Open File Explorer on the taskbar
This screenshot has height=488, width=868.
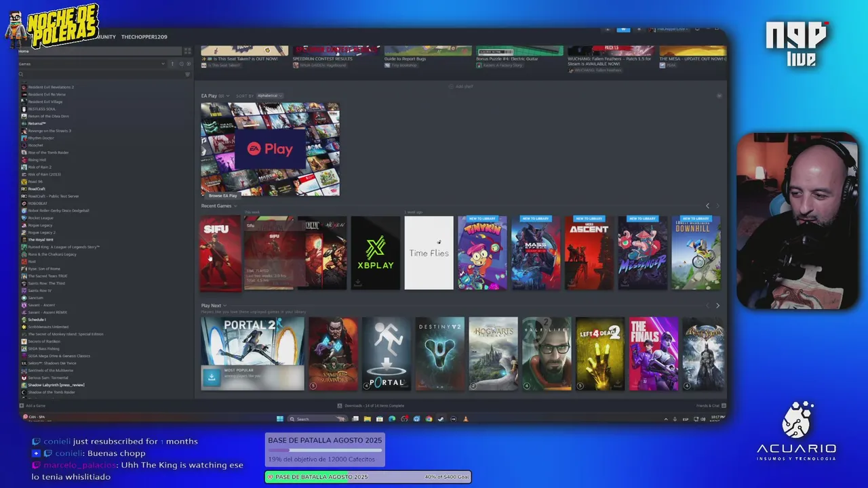[x=367, y=419]
